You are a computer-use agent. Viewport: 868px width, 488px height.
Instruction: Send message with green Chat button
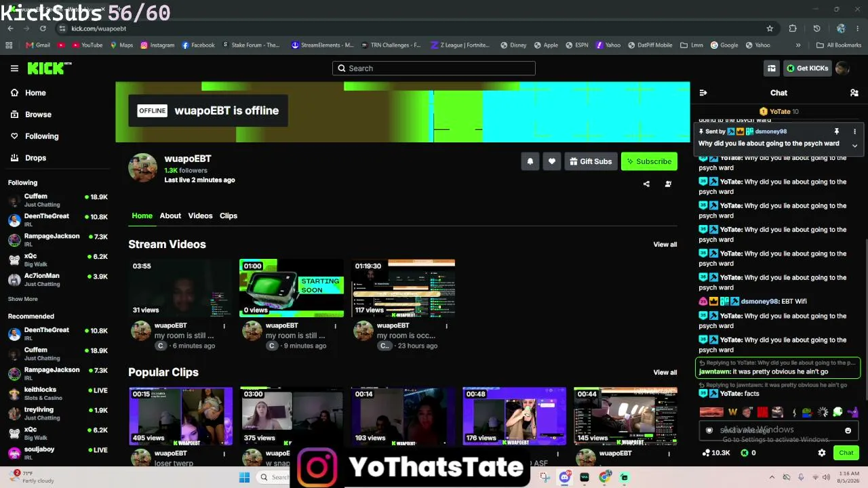846,453
